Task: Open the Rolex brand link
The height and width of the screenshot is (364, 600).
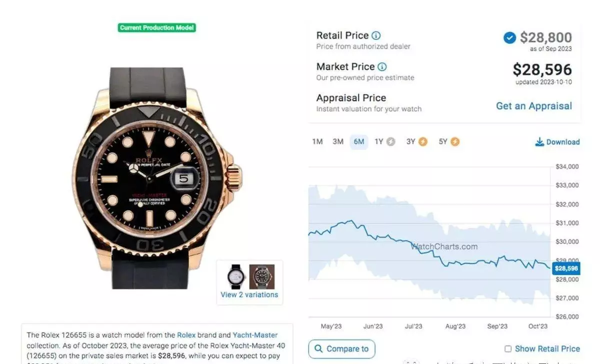Action: (x=186, y=335)
